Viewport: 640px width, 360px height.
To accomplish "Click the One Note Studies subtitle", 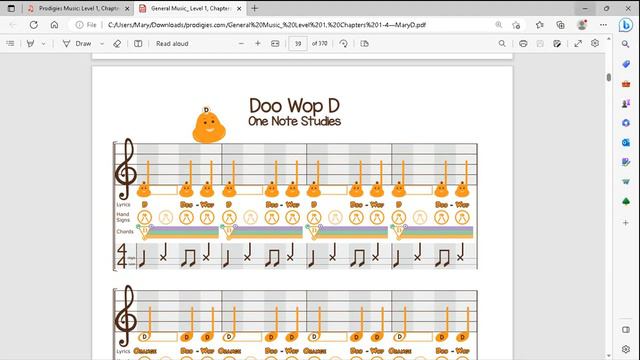I will tap(294, 121).
